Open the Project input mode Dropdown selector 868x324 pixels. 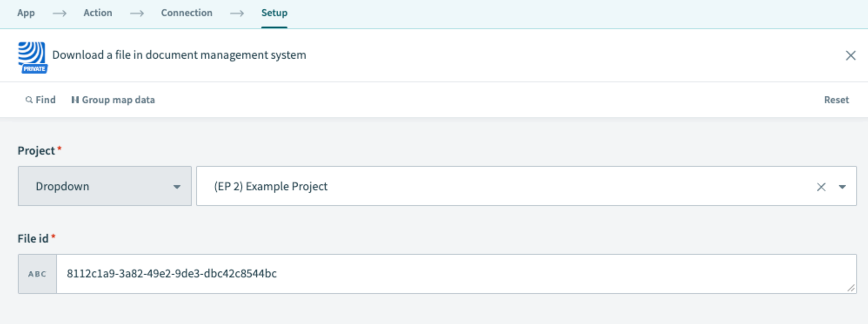coord(104,186)
